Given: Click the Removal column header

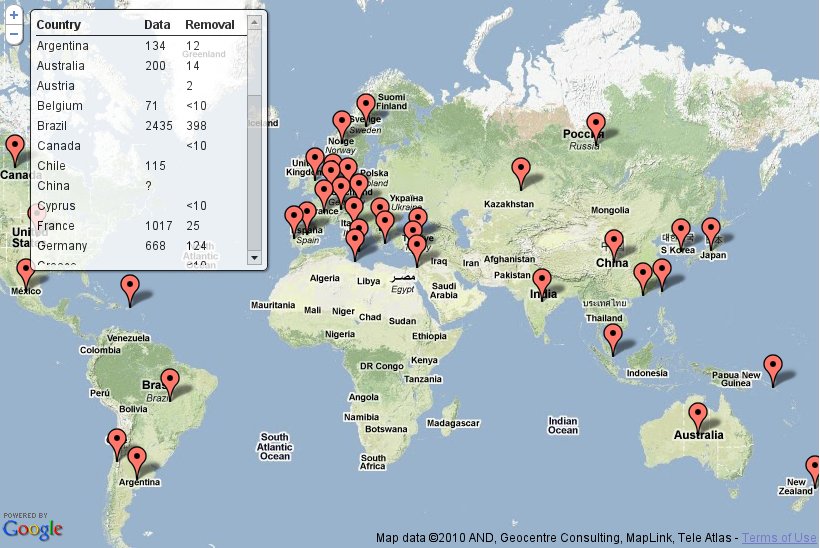Looking at the screenshot, I should coord(210,25).
